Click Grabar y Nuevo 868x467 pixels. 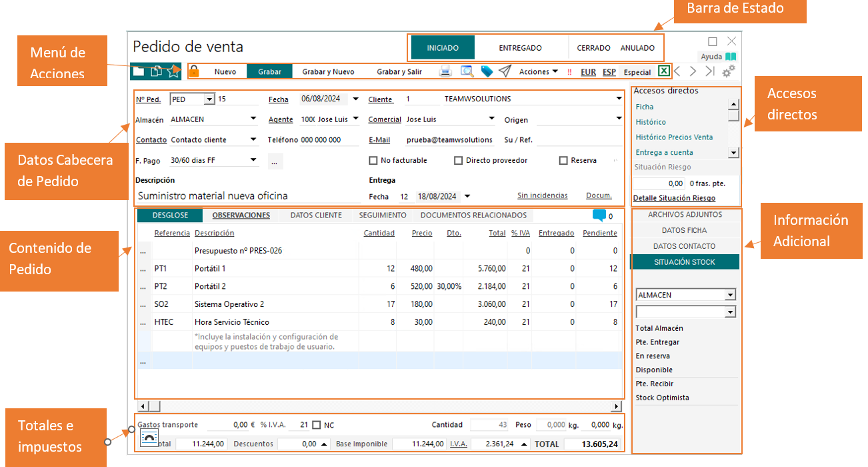pyautogui.click(x=328, y=72)
